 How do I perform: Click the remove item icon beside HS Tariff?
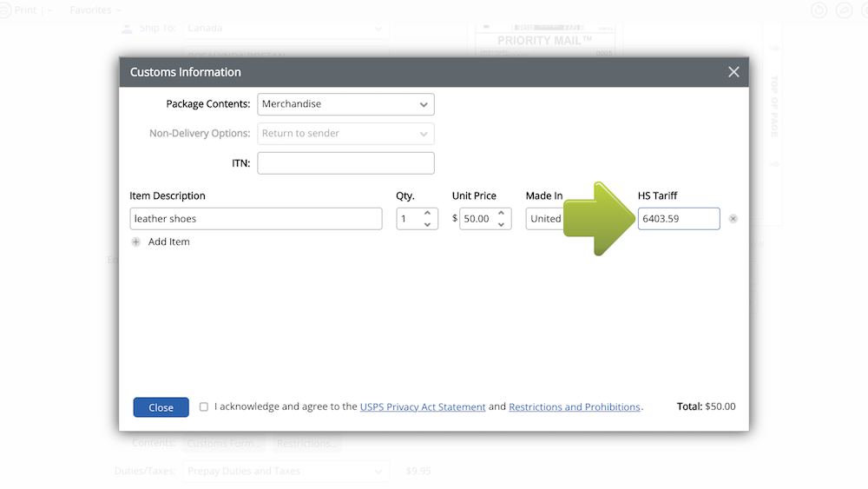(733, 219)
